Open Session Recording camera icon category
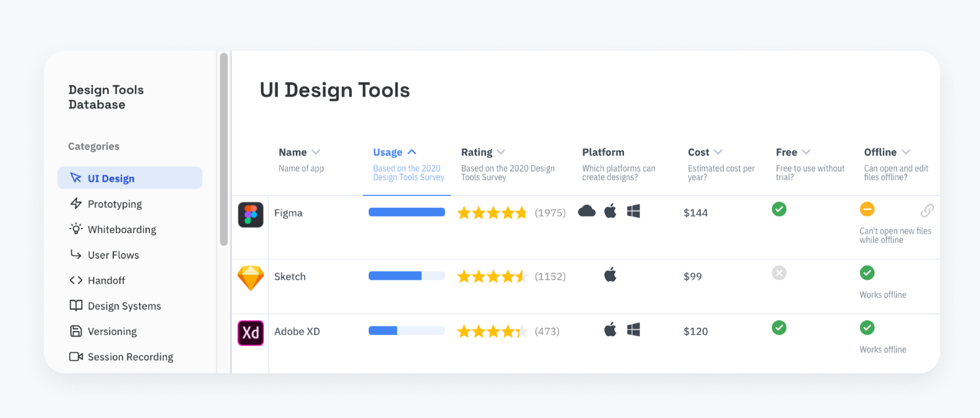The width and height of the screenshot is (980, 418). pos(76,356)
